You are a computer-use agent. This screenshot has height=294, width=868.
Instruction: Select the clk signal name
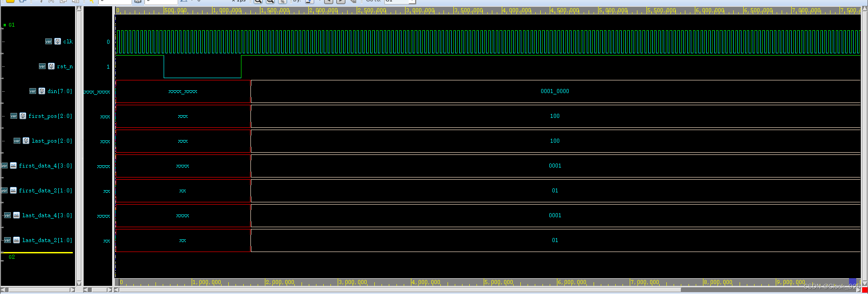pyautogui.click(x=68, y=42)
